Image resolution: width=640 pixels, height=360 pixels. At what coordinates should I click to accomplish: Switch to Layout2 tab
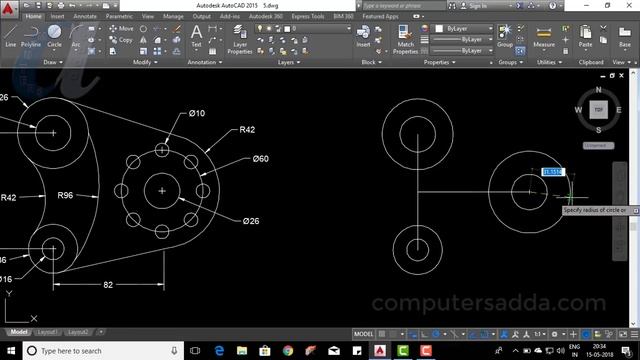[78, 332]
